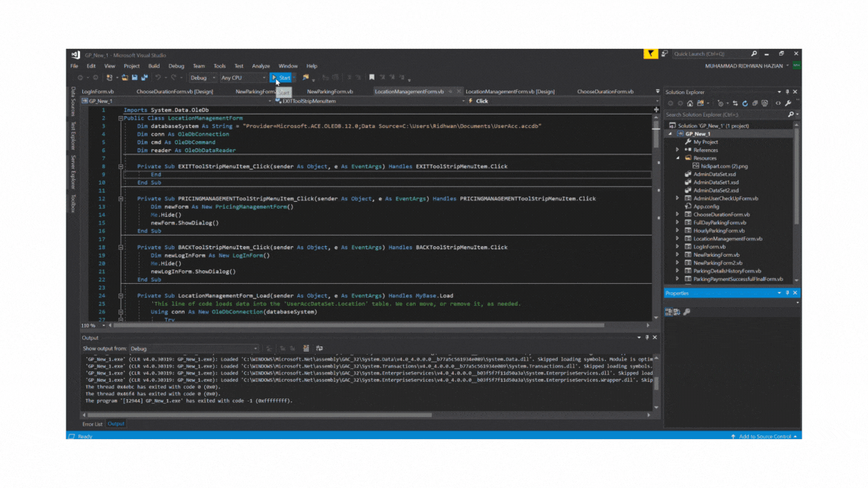The image size is (868, 488).
Task: Switch to the LogInForm.vb editor tab
Action: [x=98, y=92]
